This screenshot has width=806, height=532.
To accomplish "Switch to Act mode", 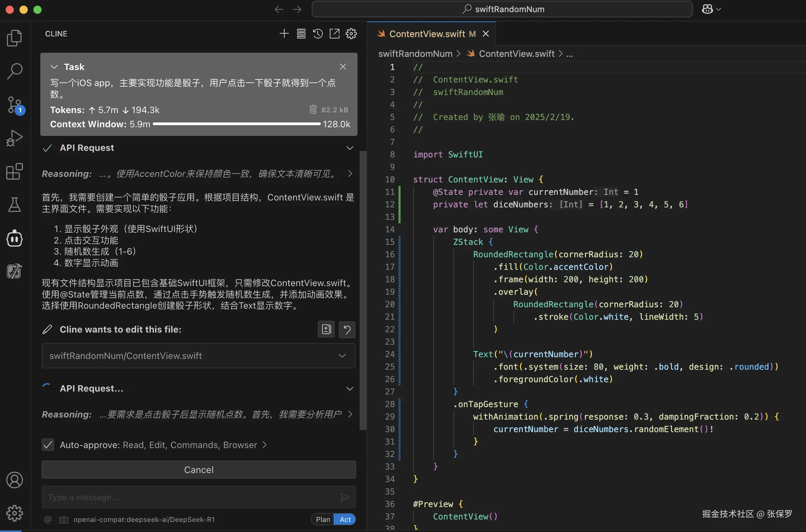I will point(345,519).
